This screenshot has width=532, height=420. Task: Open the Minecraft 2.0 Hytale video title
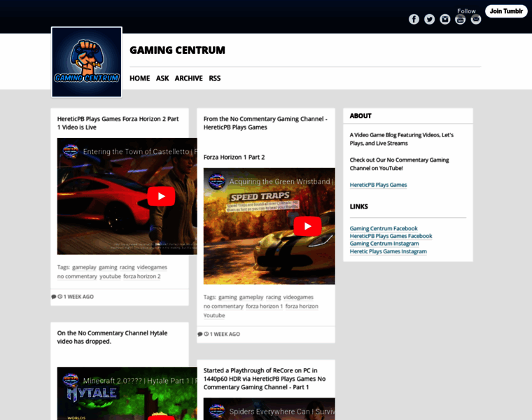(x=140, y=381)
